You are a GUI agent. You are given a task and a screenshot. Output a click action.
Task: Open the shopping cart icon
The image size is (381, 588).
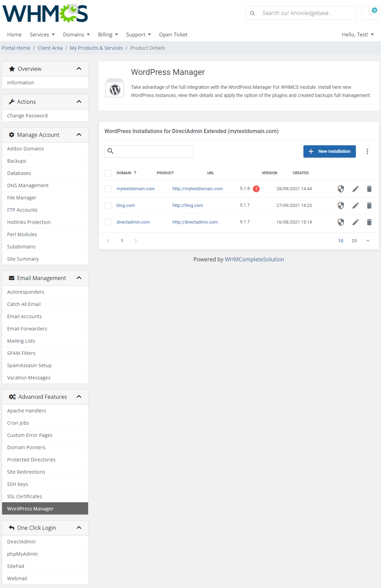(x=370, y=13)
